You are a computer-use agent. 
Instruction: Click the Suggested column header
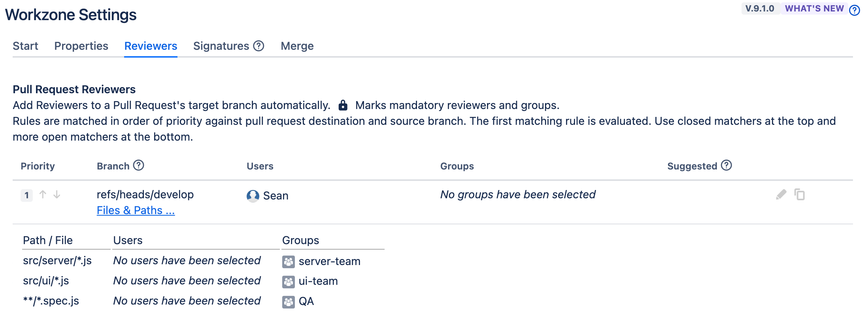pos(692,166)
